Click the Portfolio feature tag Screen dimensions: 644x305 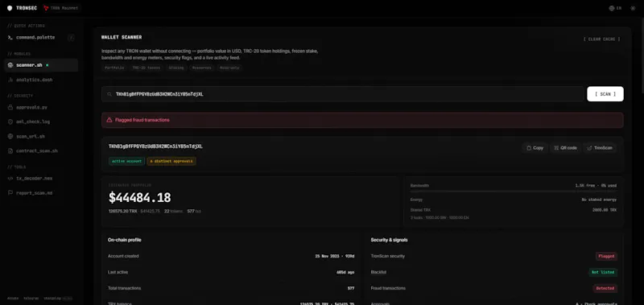pyautogui.click(x=114, y=68)
